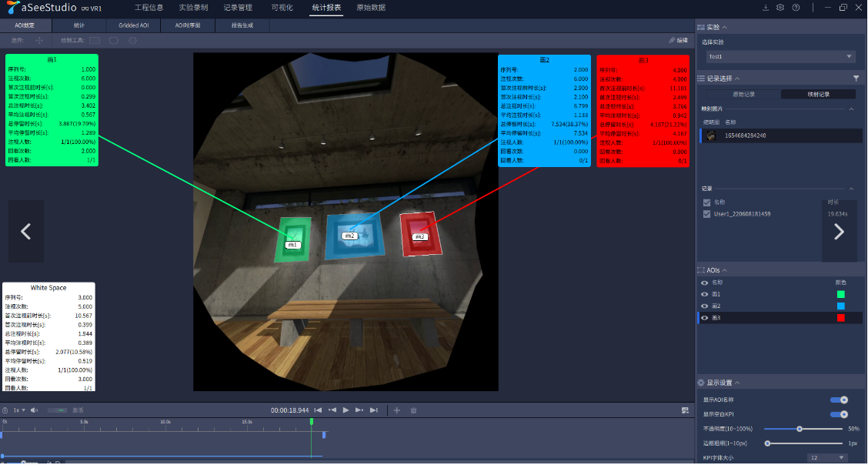Hide the 画3 AOI with eye icon

coord(705,318)
